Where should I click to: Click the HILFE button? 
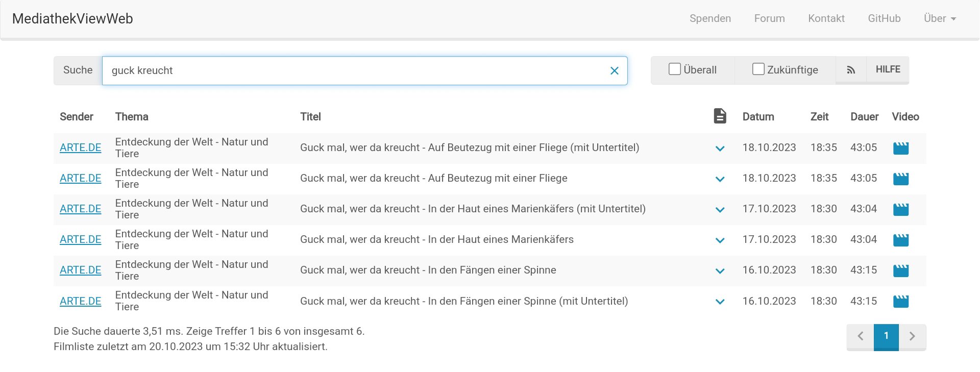(888, 69)
